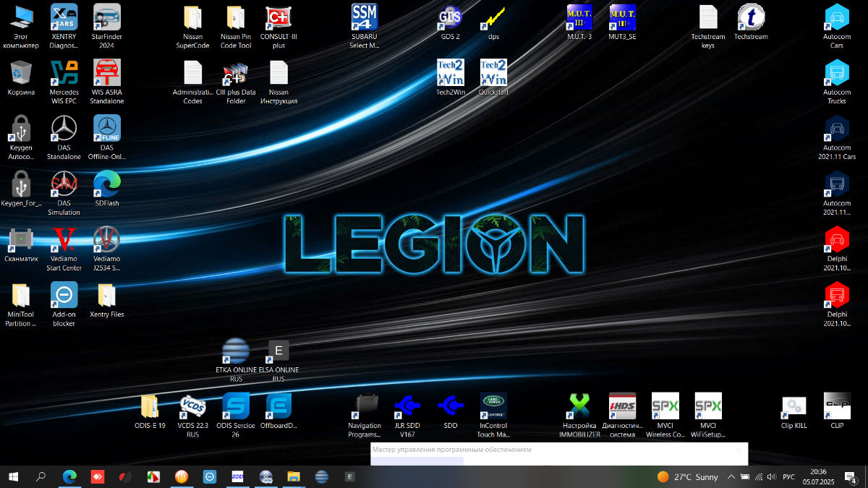Select the dps shortcut icon

point(493,17)
